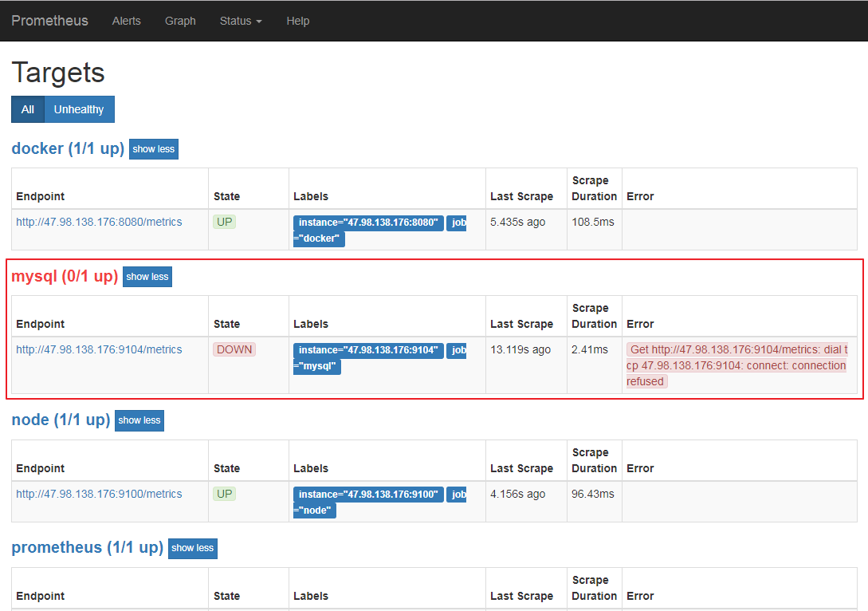Viewport: 868px width, 611px height.
Task: Click the DOWN state badge for mysql
Action: tap(234, 349)
